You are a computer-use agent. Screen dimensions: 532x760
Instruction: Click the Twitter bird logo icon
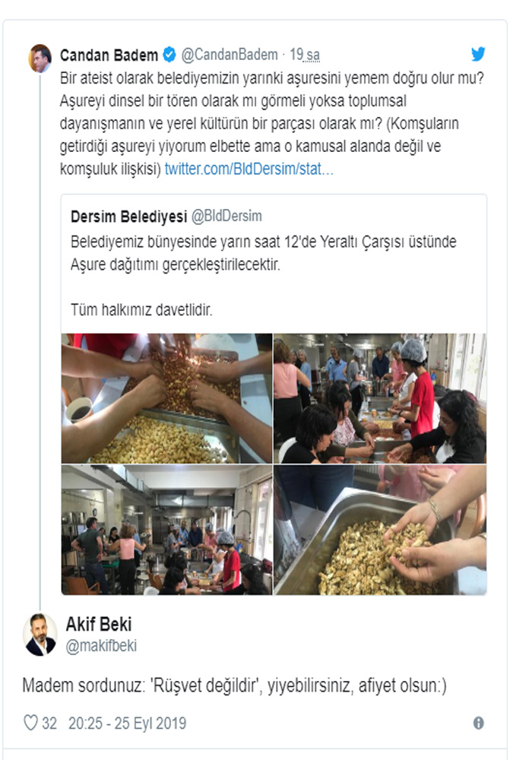tap(478, 54)
